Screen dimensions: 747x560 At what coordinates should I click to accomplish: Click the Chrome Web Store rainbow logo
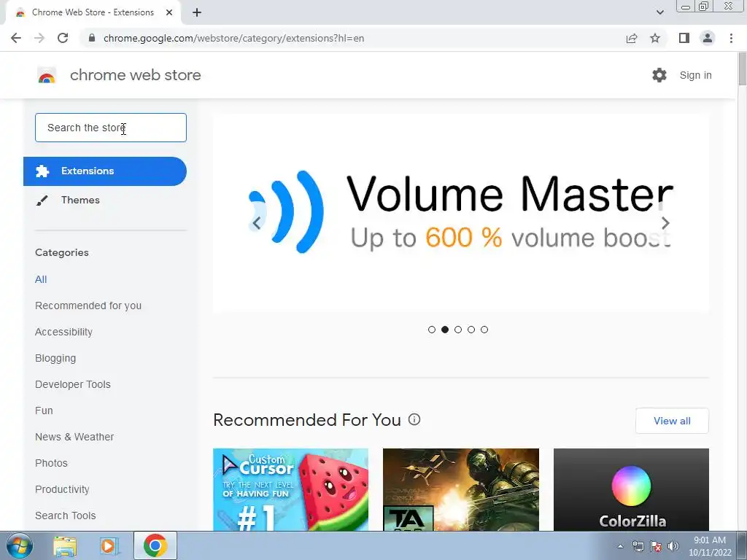coord(47,75)
